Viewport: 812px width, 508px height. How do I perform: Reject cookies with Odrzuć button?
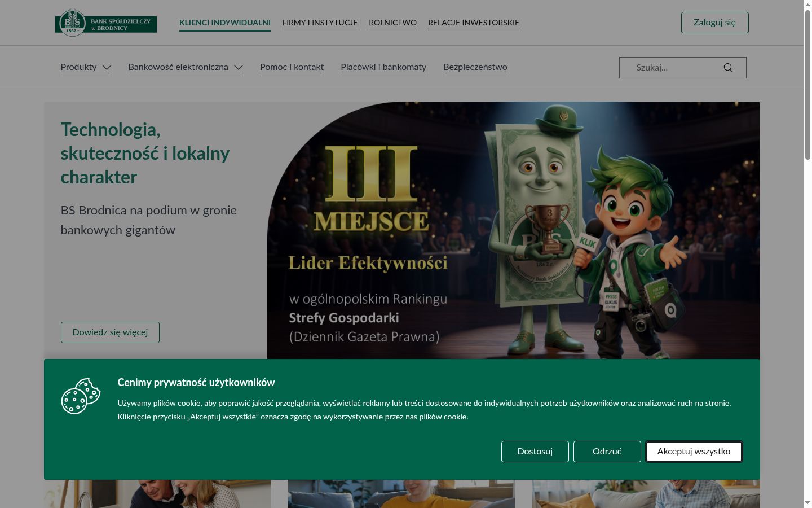pyautogui.click(x=607, y=452)
